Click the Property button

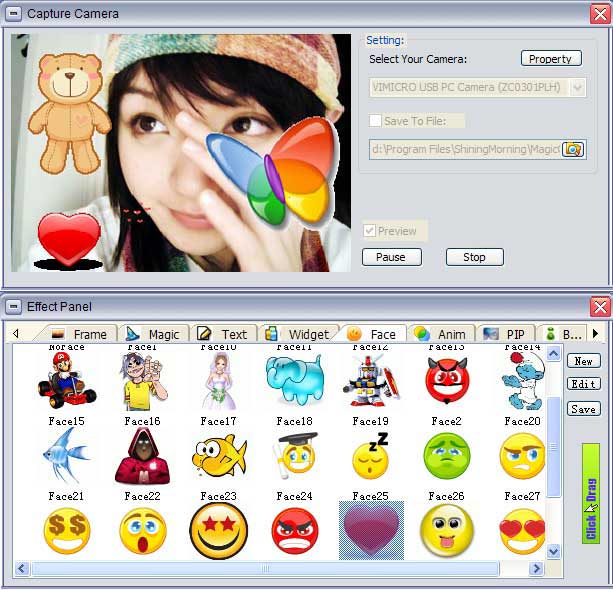(551, 58)
